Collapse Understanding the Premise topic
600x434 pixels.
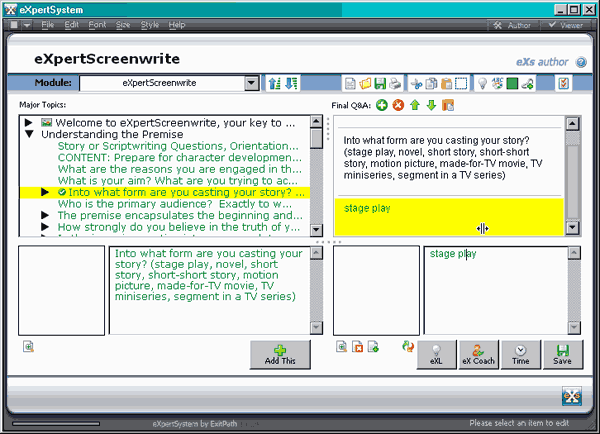(29, 134)
